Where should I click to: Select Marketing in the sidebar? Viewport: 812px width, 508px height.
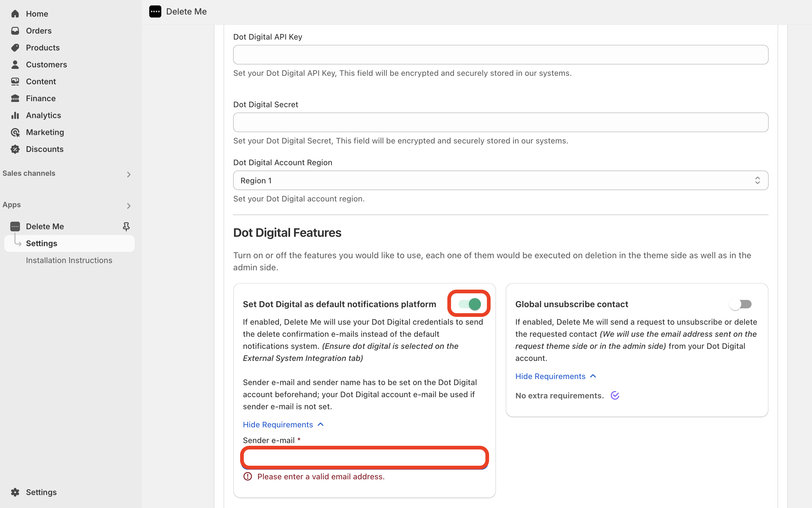point(45,132)
